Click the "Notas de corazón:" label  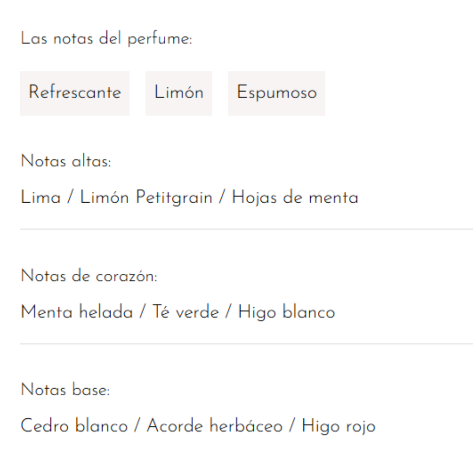(x=89, y=276)
